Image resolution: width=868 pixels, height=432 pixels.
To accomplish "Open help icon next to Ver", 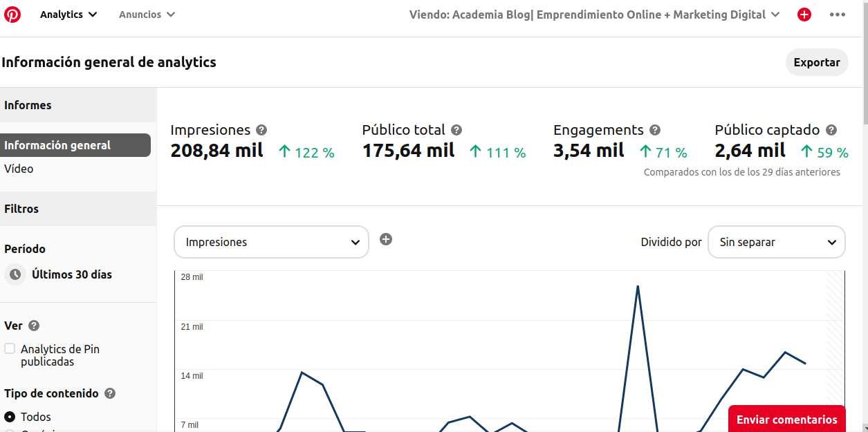I will click(x=34, y=326).
